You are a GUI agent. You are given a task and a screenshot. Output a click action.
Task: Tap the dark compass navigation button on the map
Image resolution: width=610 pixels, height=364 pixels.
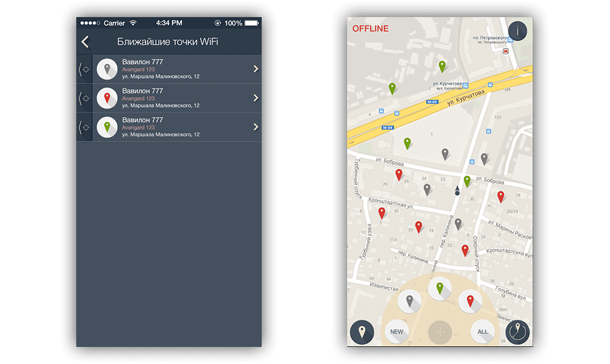tap(517, 332)
